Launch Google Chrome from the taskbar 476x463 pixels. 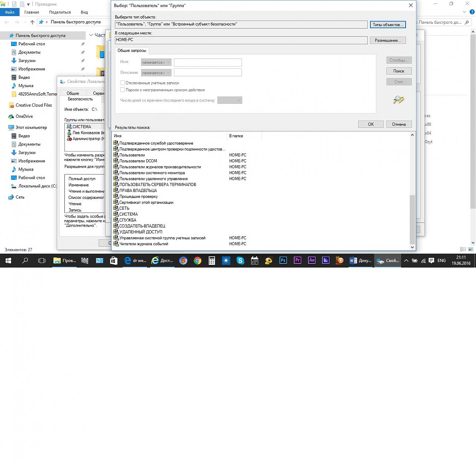(197, 260)
